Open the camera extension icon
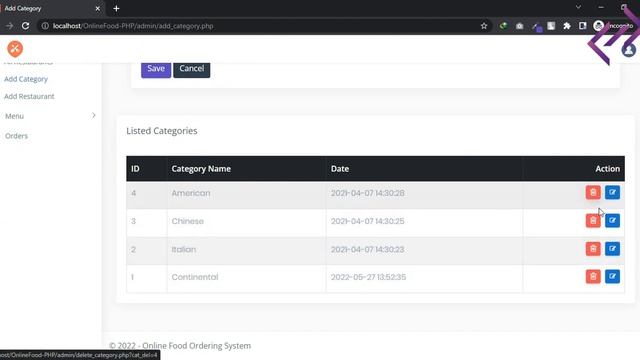Viewport: 640px width, 360px height. tap(519, 26)
